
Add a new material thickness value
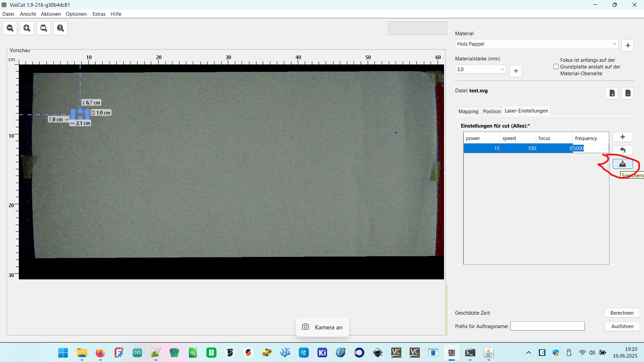(x=516, y=71)
